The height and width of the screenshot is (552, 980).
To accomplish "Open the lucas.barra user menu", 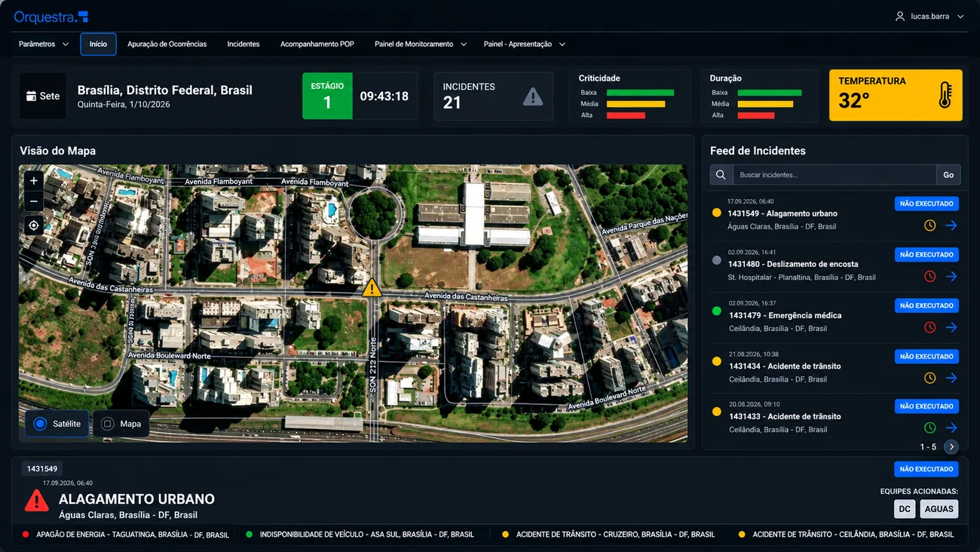I will coord(929,17).
